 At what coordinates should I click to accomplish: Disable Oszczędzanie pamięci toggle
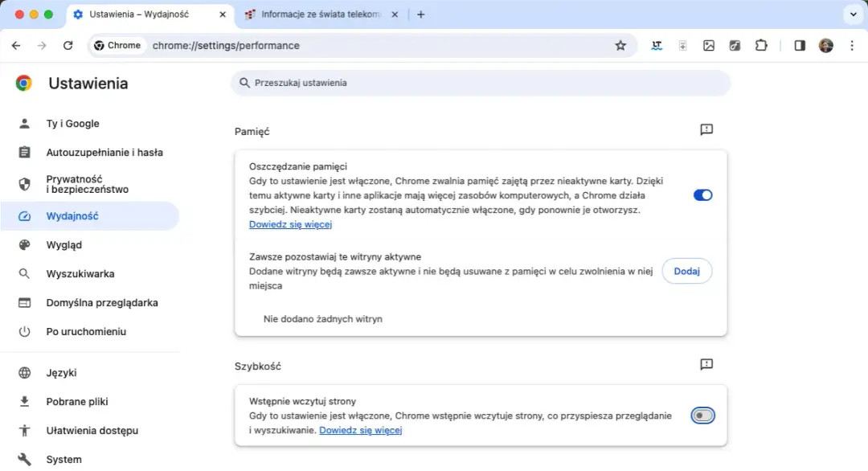tap(702, 195)
